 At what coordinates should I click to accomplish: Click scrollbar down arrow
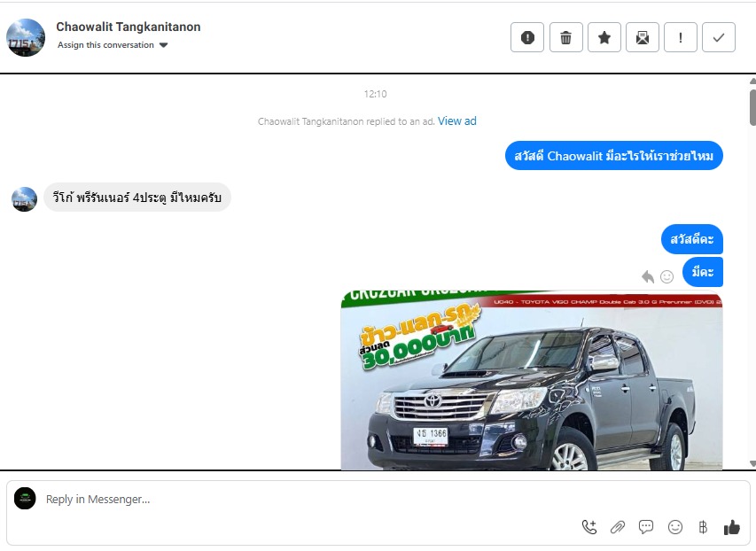point(752,464)
